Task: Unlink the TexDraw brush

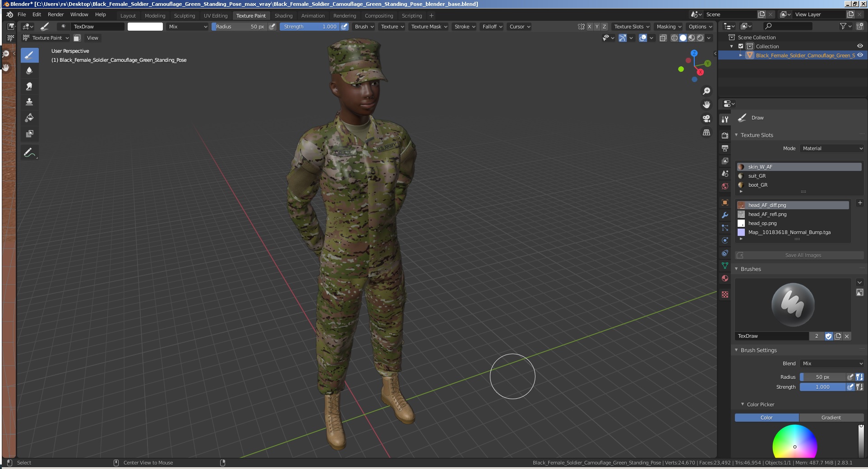Action: point(847,336)
